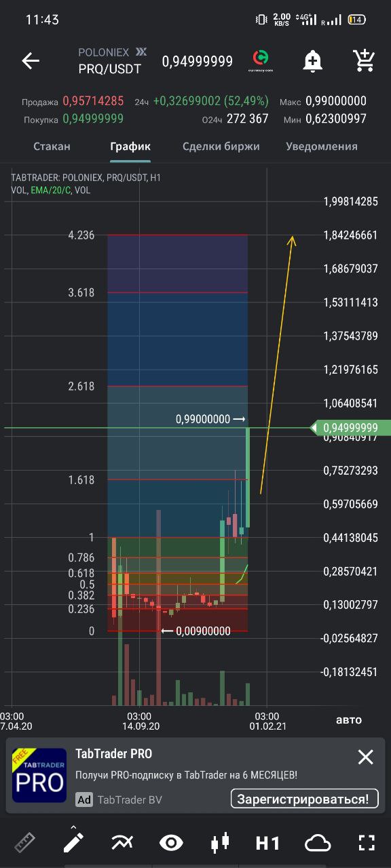Open the Сделки биржи tab
The height and width of the screenshot is (868, 391).
(221, 146)
